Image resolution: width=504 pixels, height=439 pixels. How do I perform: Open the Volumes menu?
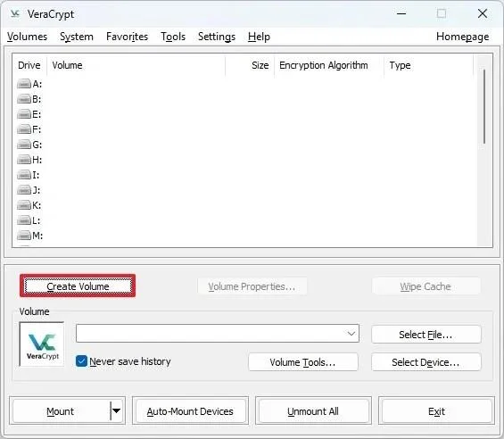coord(27,37)
